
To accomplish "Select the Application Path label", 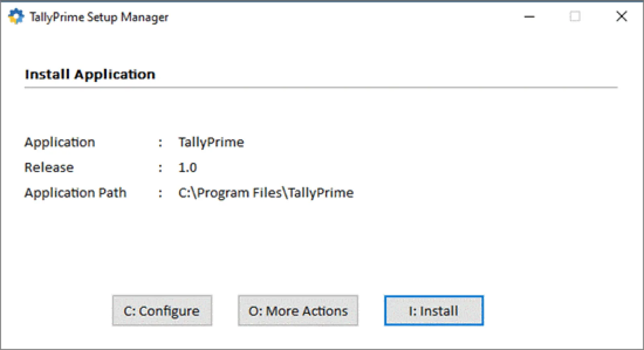I will click(75, 193).
